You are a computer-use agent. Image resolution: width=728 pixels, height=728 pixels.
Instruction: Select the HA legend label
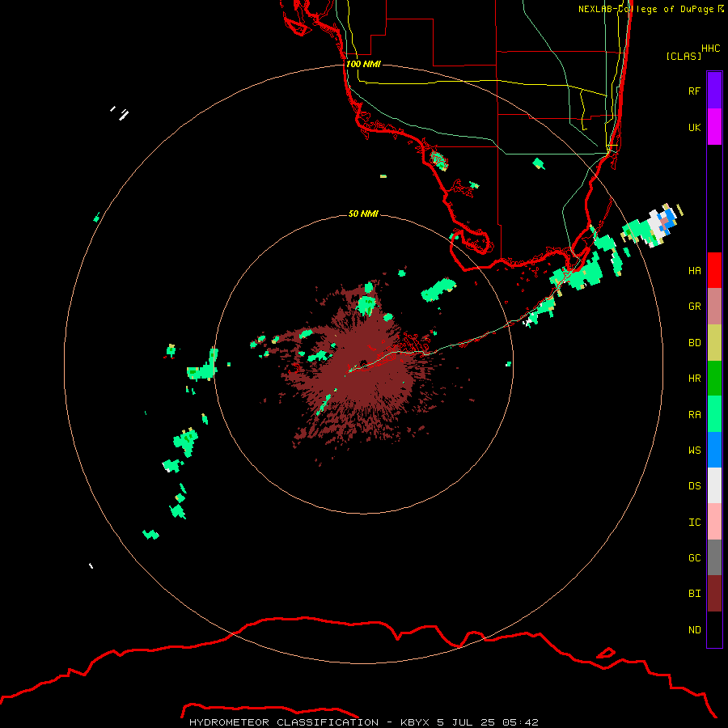[x=694, y=271]
